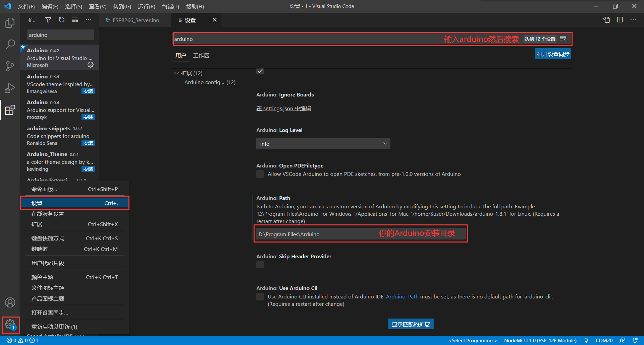Refresh the extensions list
This screenshot has width=644, height=345.
point(61,20)
